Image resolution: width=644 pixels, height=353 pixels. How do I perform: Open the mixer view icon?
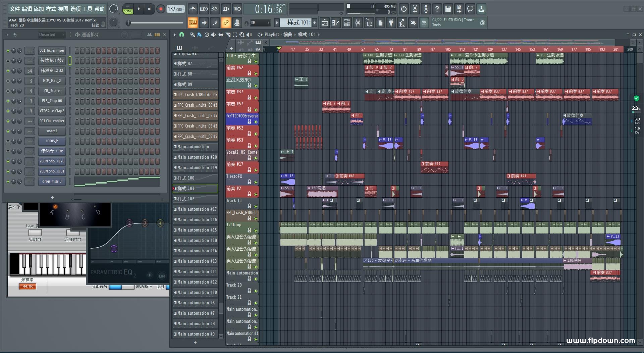358,23
